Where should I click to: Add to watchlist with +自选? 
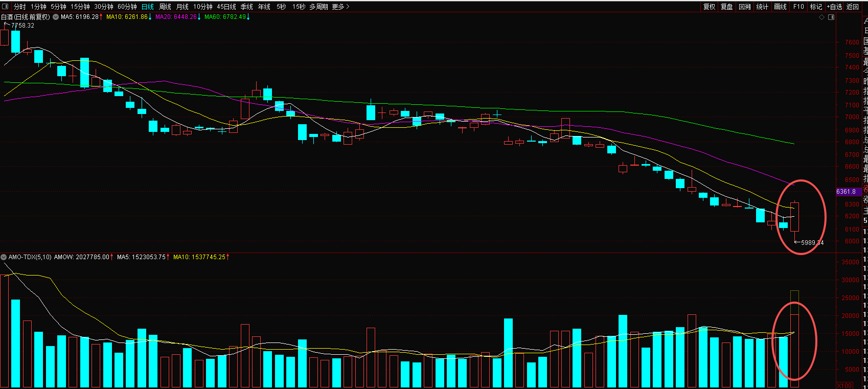[834, 7]
